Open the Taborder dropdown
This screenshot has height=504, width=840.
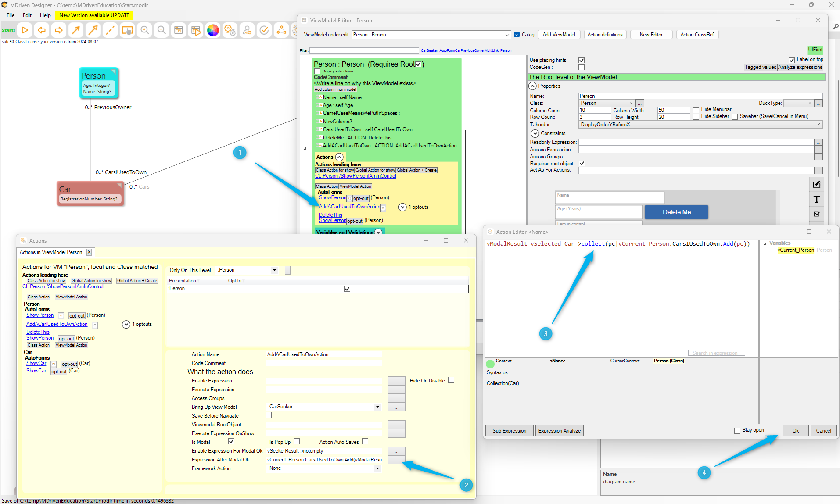[818, 125]
